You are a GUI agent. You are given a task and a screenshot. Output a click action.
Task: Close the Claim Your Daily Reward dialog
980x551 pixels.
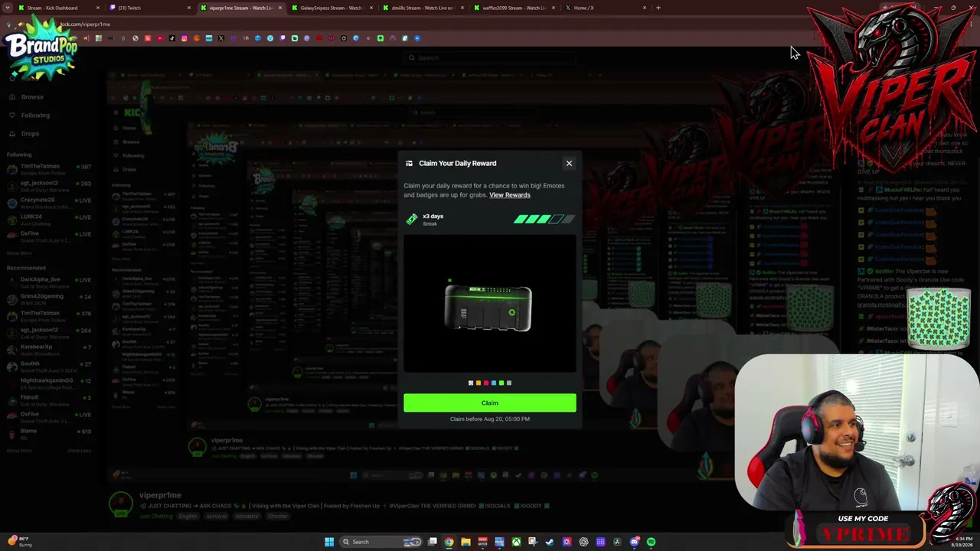(569, 163)
